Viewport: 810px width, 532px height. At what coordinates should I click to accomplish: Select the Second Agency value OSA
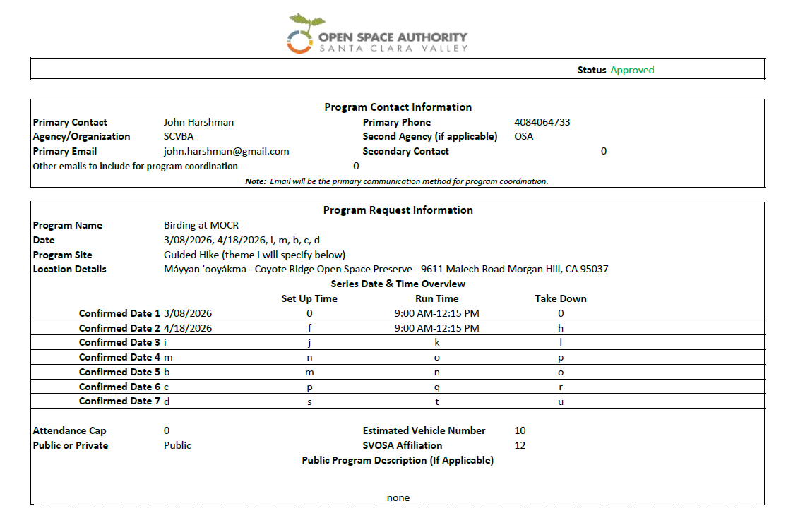coord(524,136)
